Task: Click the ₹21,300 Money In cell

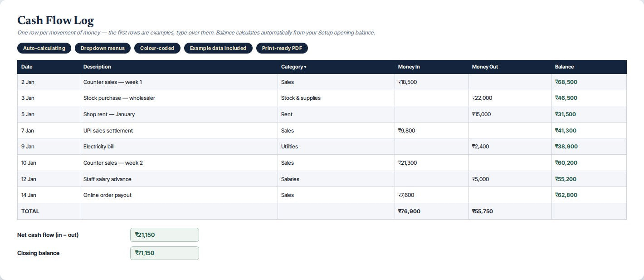Action: pyautogui.click(x=431, y=163)
